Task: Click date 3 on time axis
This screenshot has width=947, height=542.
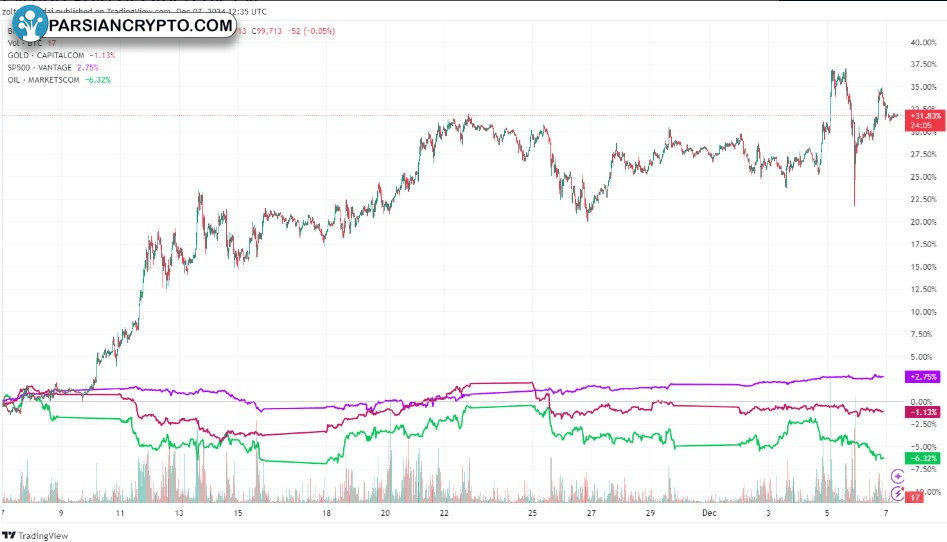Action: pyautogui.click(x=768, y=513)
